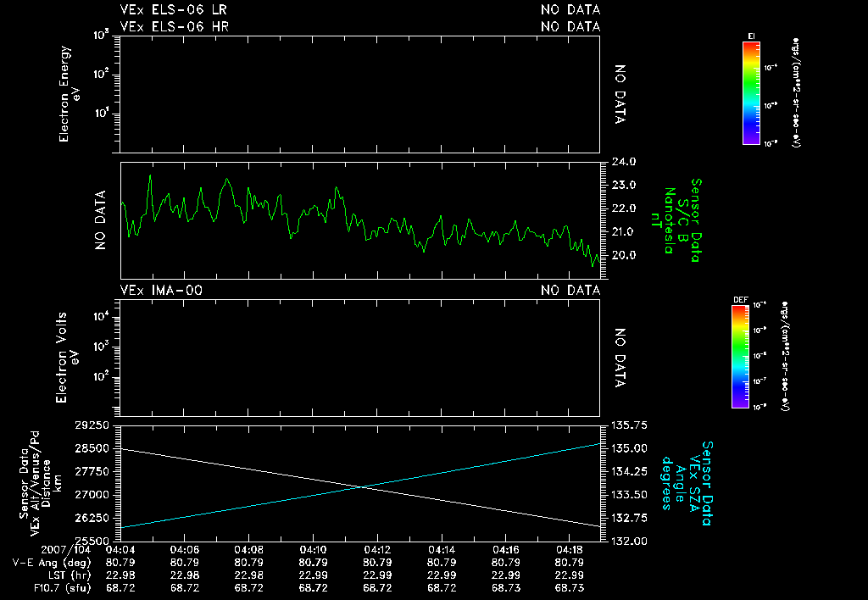Click the 20.0 nT tick label
Screen dimensions: 868x600
(x=623, y=255)
